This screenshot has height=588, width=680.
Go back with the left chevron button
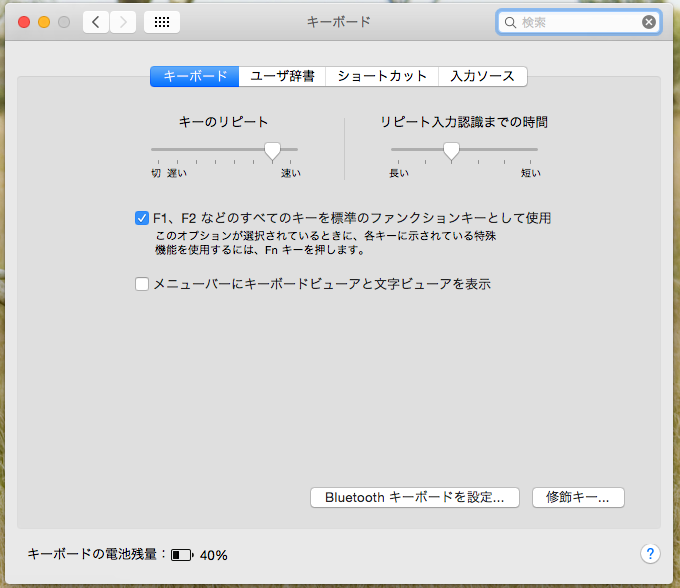96,22
